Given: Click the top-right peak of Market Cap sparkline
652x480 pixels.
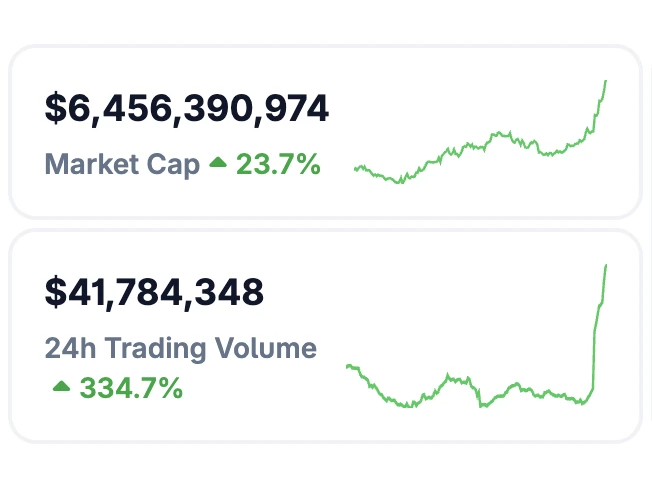Looking at the screenshot, I should point(605,81).
